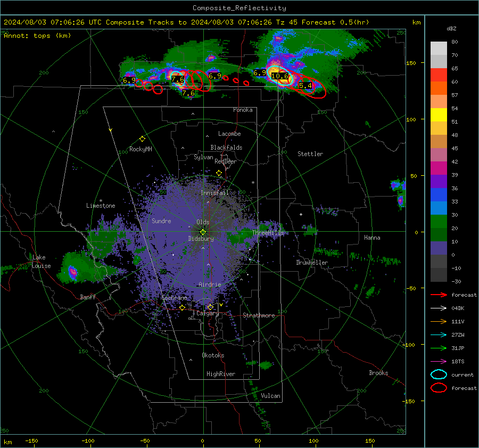Screen dimensions: 479x448
Task: Click the cyan current ellipse legend icon
Action: point(439,374)
